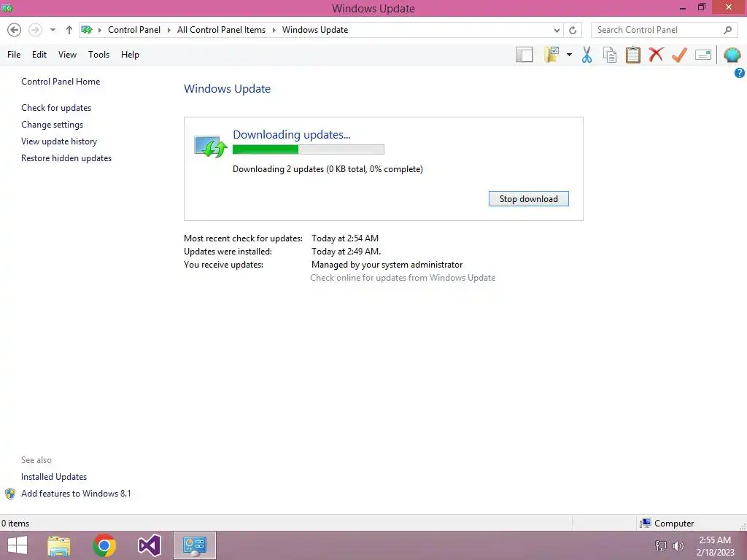Open Change settings link
Image resolution: width=747 pixels, height=560 pixels.
coord(52,124)
